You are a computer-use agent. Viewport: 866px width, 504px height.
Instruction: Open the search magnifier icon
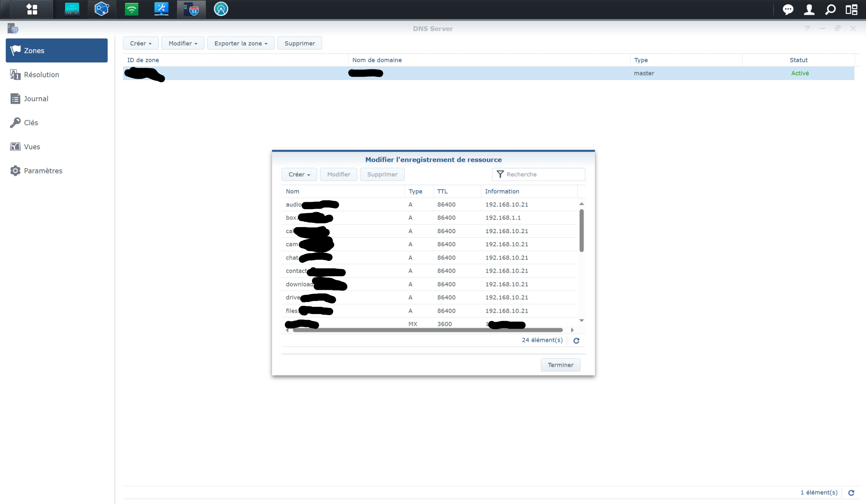pyautogui.click(x=830, y=9)
